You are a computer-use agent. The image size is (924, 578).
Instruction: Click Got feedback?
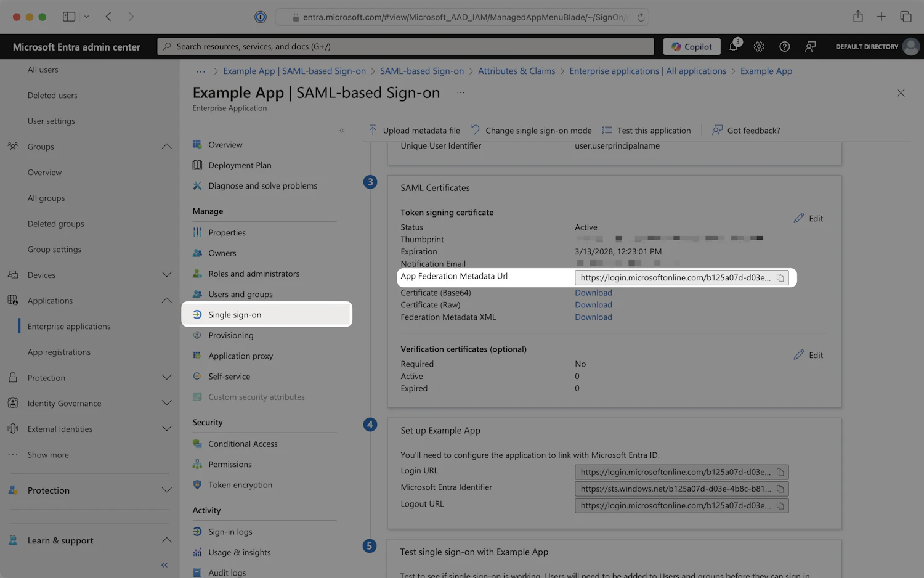pyautogui.click(x=746, y=130)
